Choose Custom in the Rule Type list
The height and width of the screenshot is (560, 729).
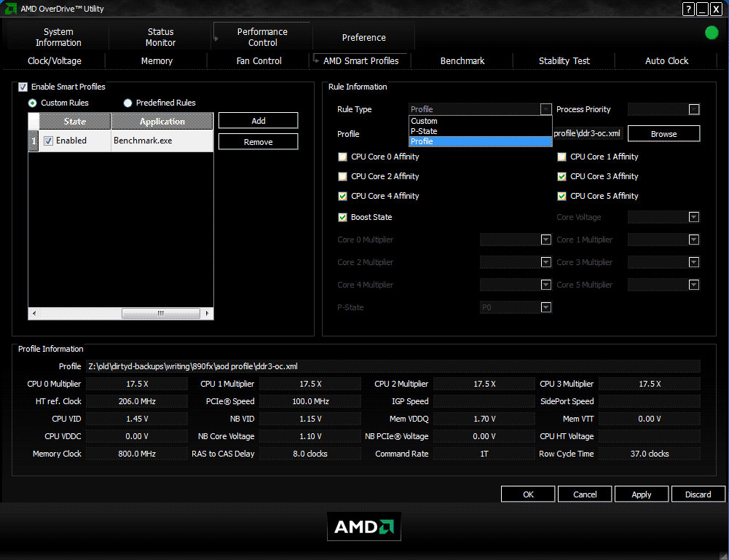point(480,121)
